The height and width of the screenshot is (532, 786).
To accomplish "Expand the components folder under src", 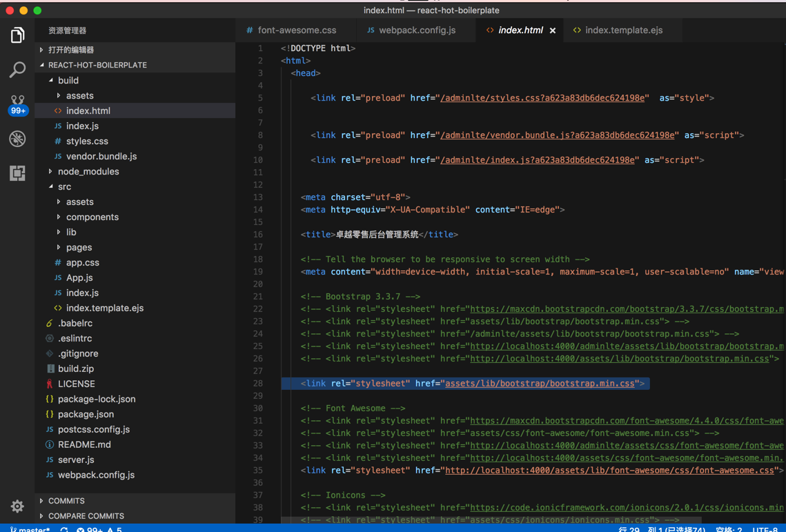I will pos(92,217).
